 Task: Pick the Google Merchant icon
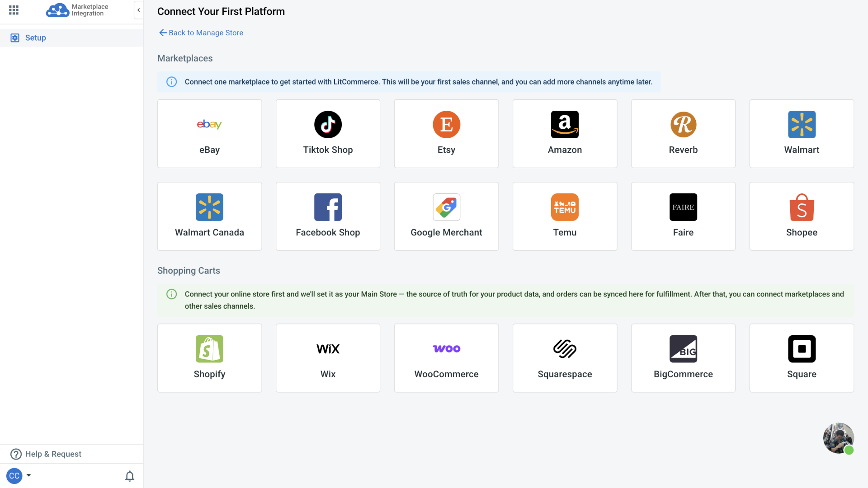pyautogui.click(x=446, y=207)
